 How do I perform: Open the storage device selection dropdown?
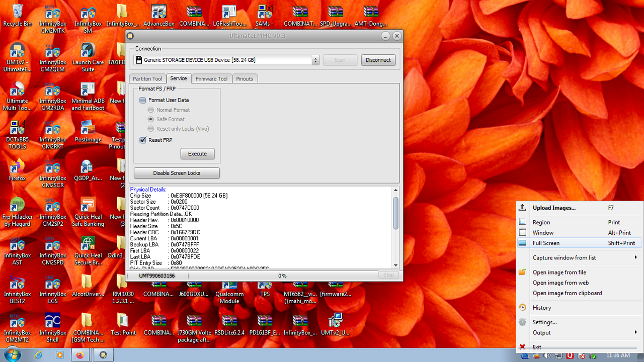[315, 60]
